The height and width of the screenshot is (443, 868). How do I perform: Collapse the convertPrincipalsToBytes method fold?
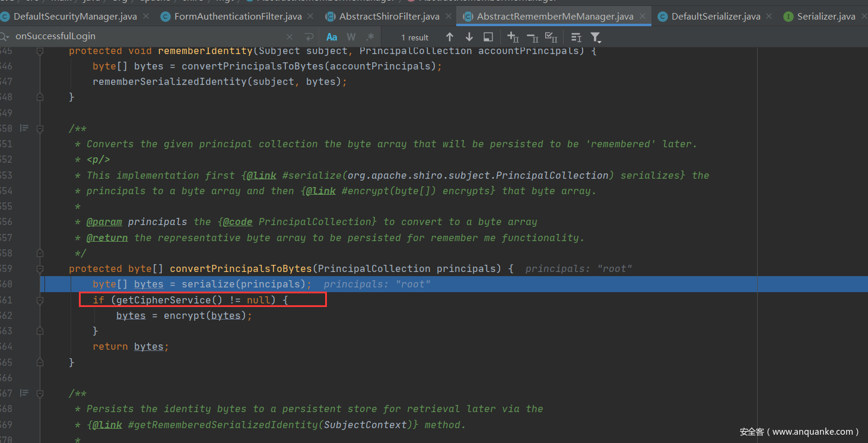pyautogui.click(x=40, y=269)
